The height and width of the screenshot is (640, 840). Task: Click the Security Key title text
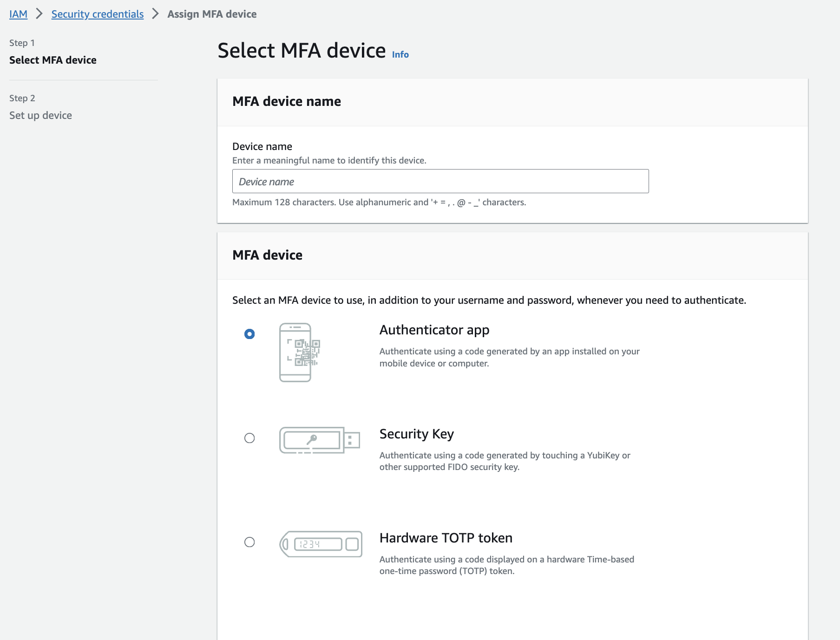(417, 434)
